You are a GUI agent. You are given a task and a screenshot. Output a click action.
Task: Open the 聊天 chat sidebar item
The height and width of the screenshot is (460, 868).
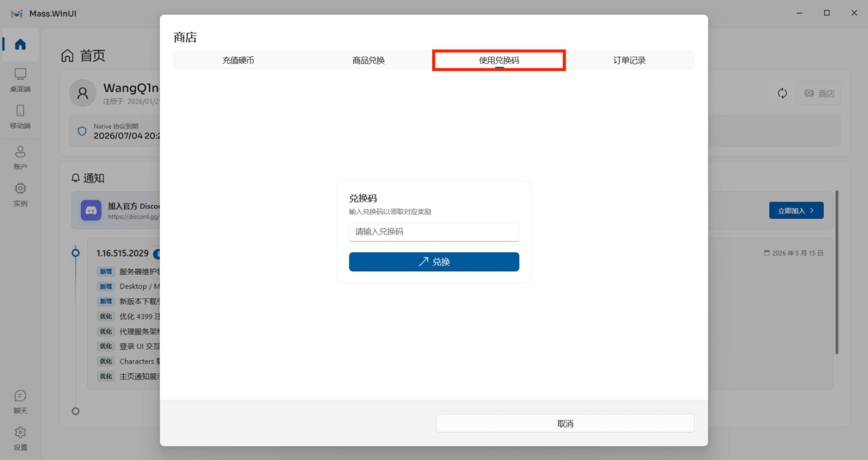click(x=20, y=402)
